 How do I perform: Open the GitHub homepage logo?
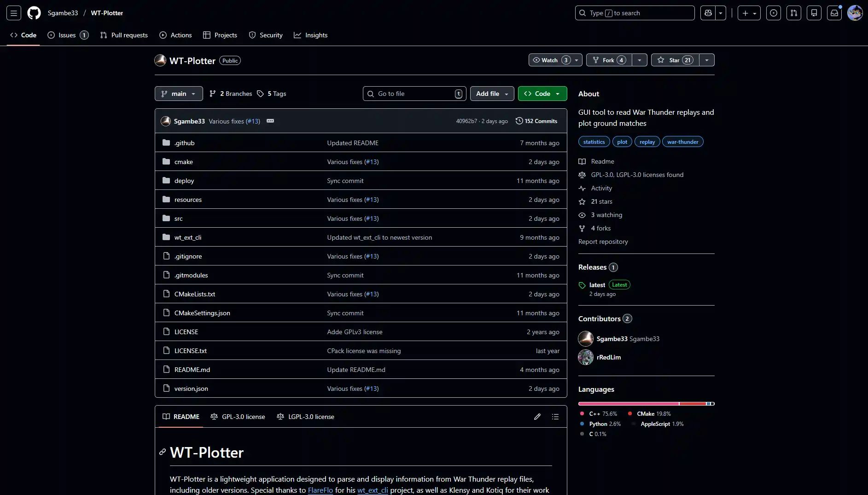coord(34,13)
